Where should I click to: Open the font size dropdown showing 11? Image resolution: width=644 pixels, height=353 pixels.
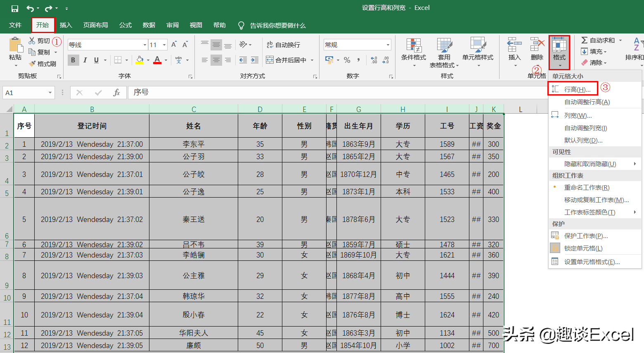coord(164,45)
